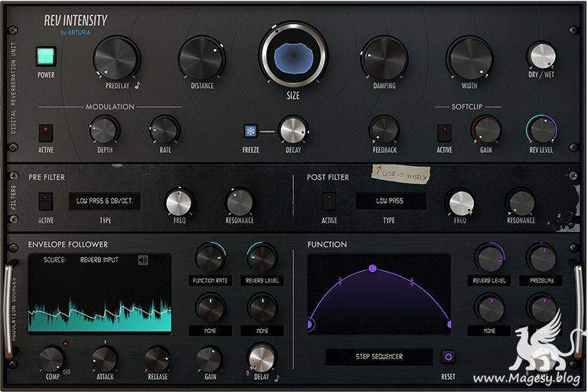Viewport: 588px width, 392px height.
Task: Click the Rev Level knob
Action: click(x=541, y=130)
